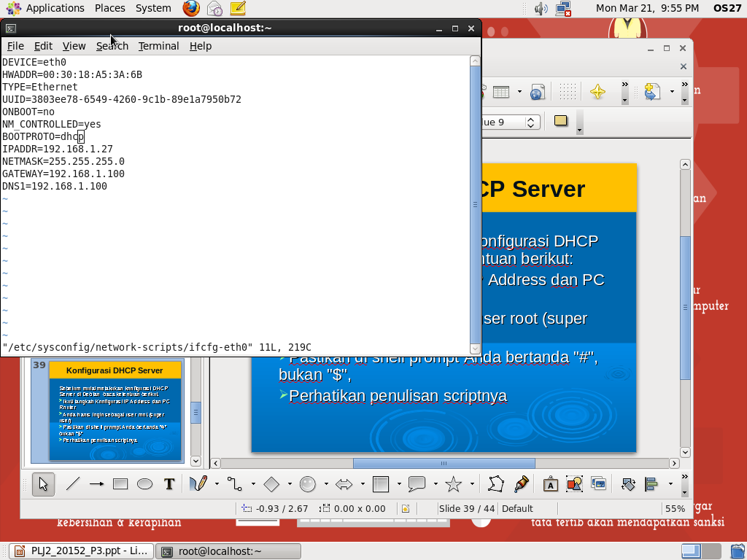The width and height of the screenshot is (747, 560).
Task: Open the Places menu in the top panel
Action: (109, 8)
